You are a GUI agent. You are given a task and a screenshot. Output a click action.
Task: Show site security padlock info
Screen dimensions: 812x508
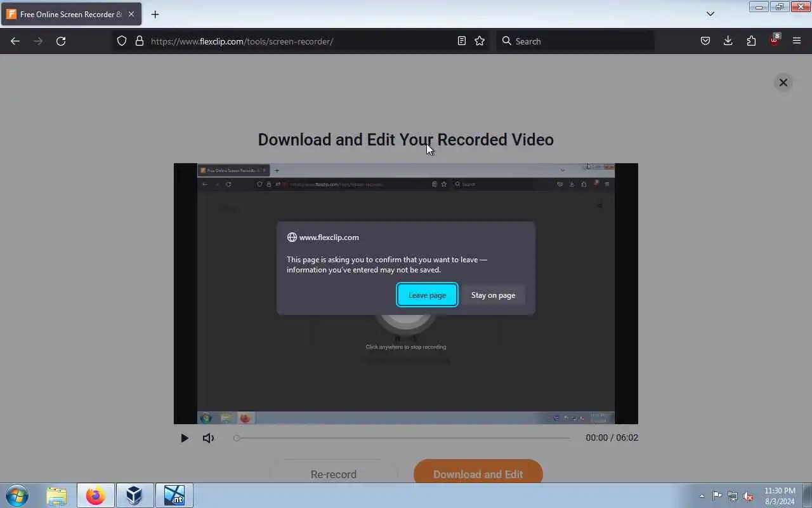tap(140, 41)
